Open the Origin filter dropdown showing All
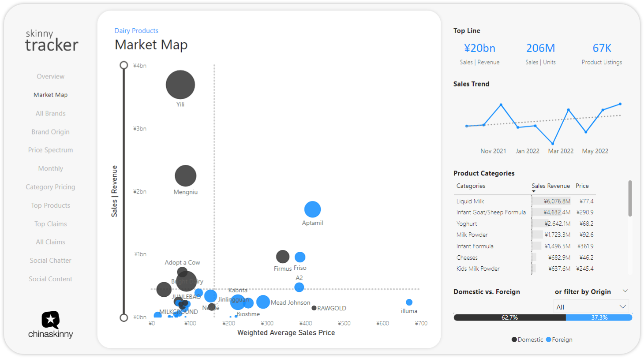 591,307
